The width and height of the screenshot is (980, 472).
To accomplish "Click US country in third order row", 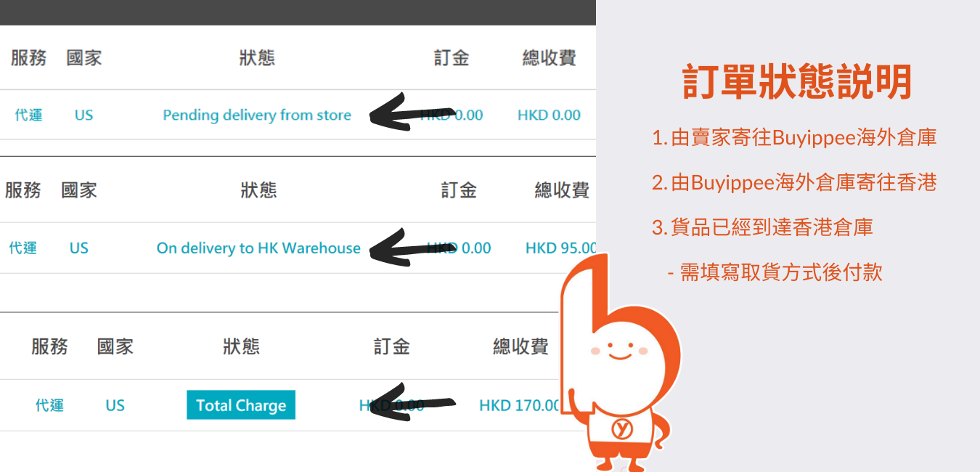I will pos(115,405).
